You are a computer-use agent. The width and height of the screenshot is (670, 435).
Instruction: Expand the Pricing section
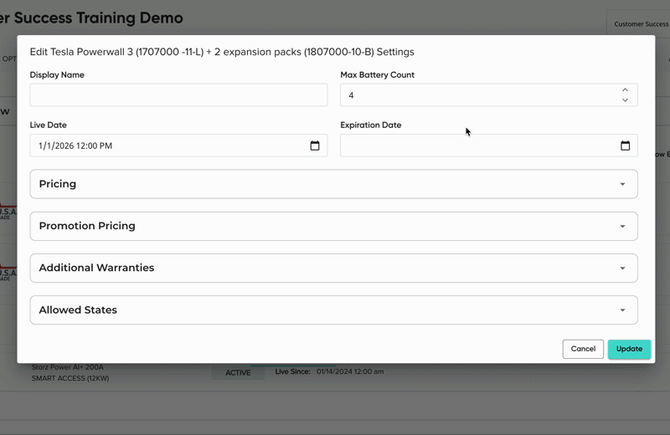tap(334, 184)
